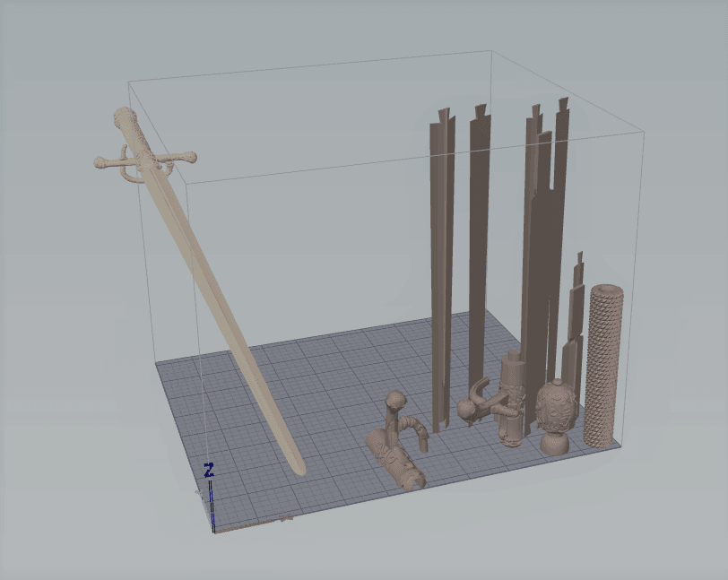
Task: Select the short stepped panel beside the cylinder
Action: [x=574, y=332]
